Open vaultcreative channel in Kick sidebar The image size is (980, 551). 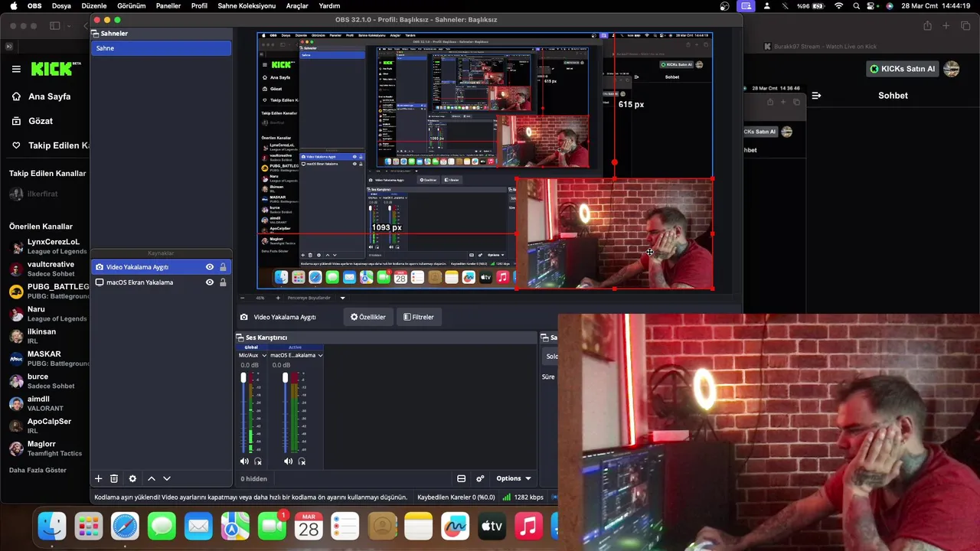(x=48, y=269)
